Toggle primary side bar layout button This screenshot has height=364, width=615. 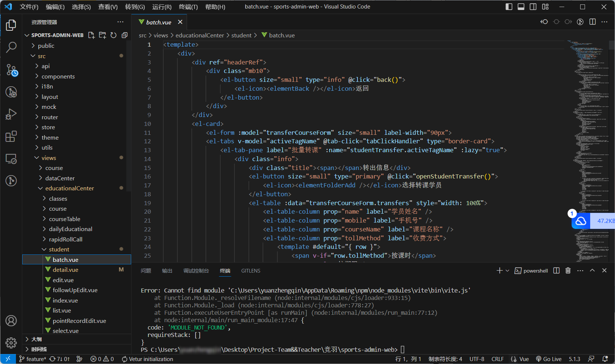tap(509, 7)
